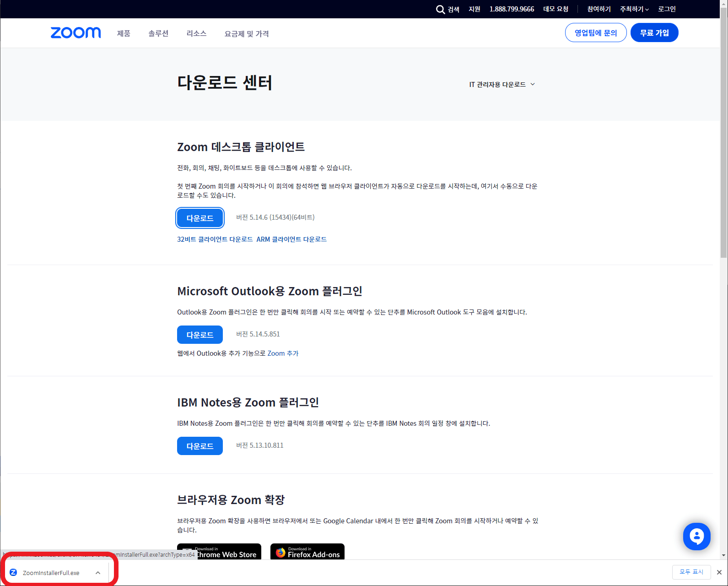This screenshot has width=728, height=586.
Task: Open 요금제 및 가격 menu item
Action: coord(247,34)
